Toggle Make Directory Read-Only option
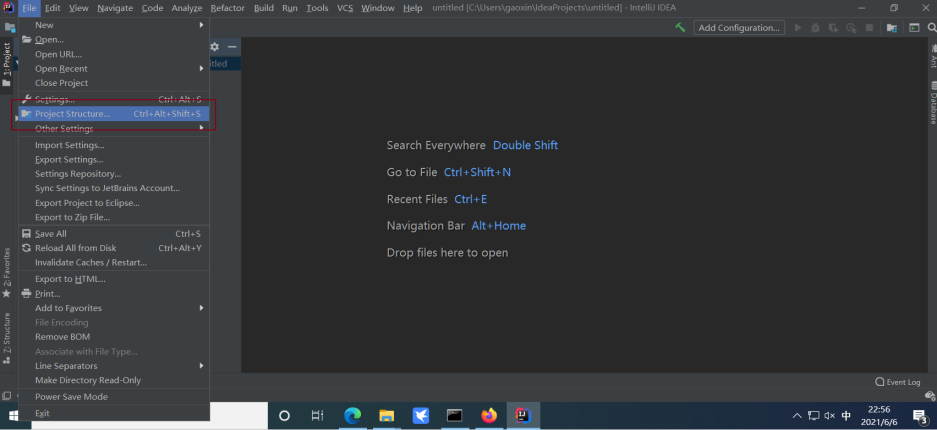This screenshot has height=430, width=937. [x=88, y=380]
